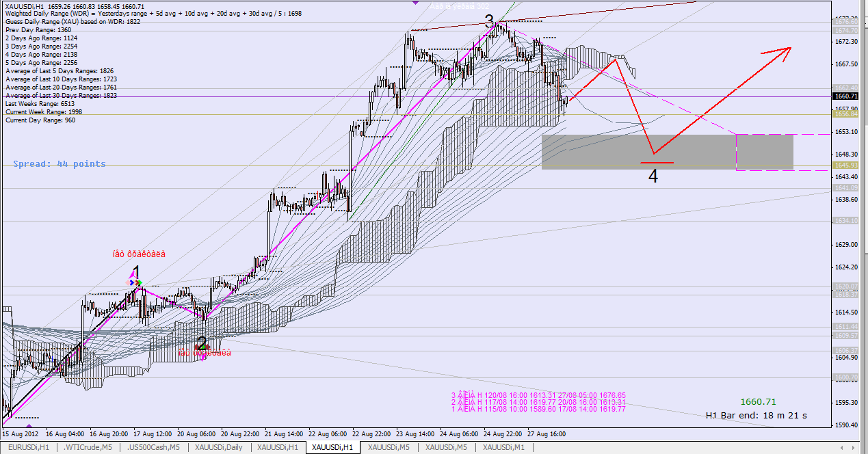868x454 pixels.
Task: Click the 1629.00 price scale value
Action: (847, 245)
